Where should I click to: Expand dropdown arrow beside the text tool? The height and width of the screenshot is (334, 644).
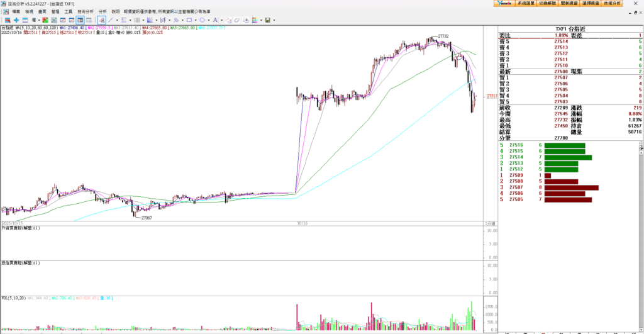pyautogui.click(x=220, y=20)
